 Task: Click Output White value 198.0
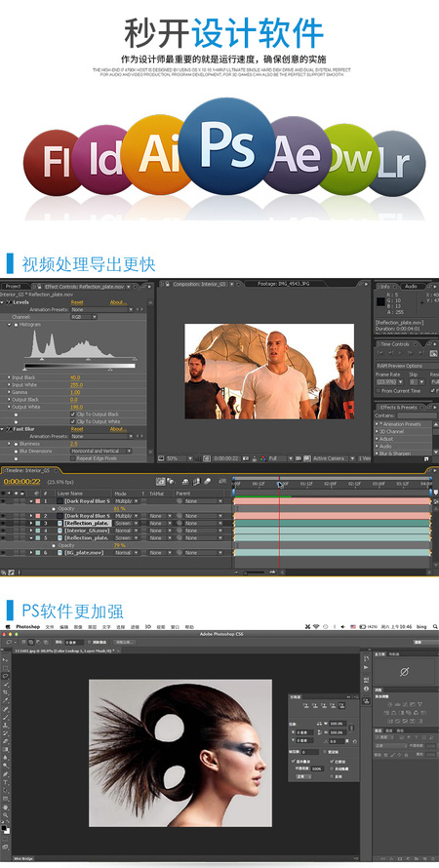[x=75, y=407]
